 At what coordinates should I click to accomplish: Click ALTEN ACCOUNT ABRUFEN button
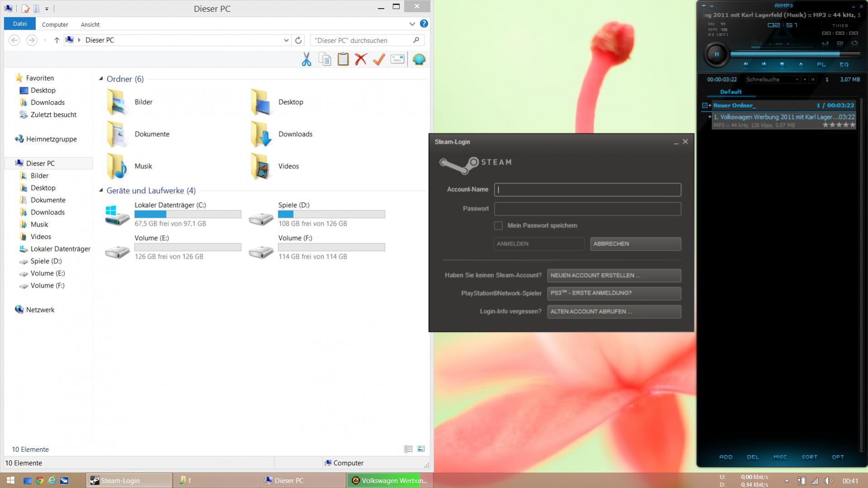coord(614,312)
